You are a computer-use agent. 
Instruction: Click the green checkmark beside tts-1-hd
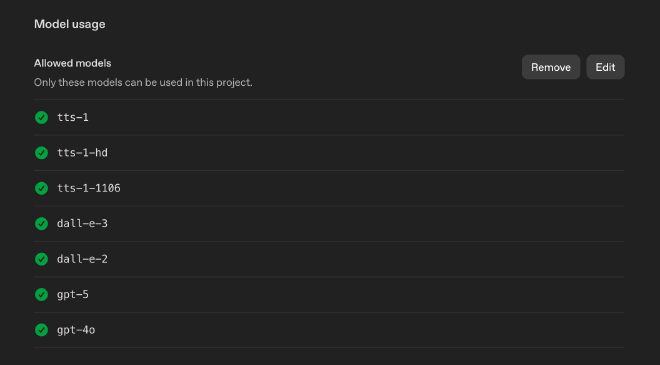[x=41, y=153]
